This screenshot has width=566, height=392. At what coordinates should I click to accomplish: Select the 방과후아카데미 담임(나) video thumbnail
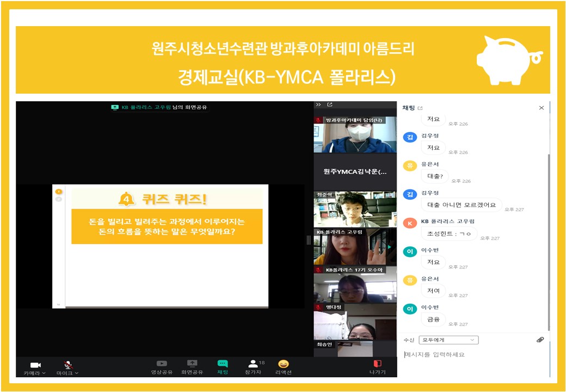click(355, 134)
